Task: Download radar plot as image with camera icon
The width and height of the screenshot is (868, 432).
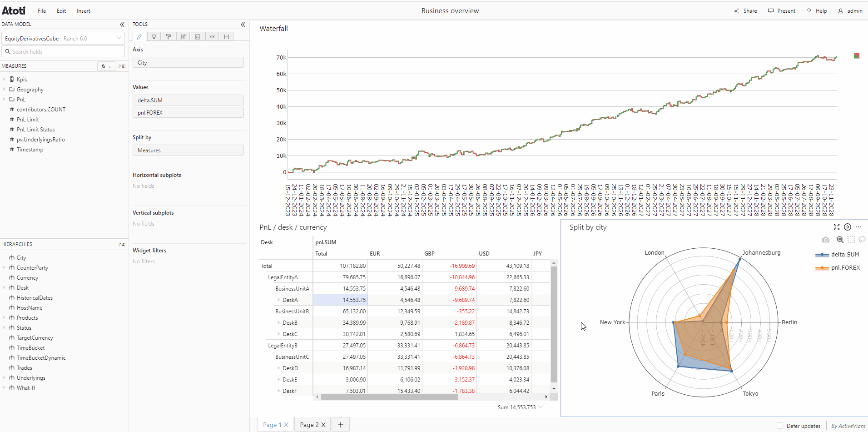Action: (x=826, y=240)
